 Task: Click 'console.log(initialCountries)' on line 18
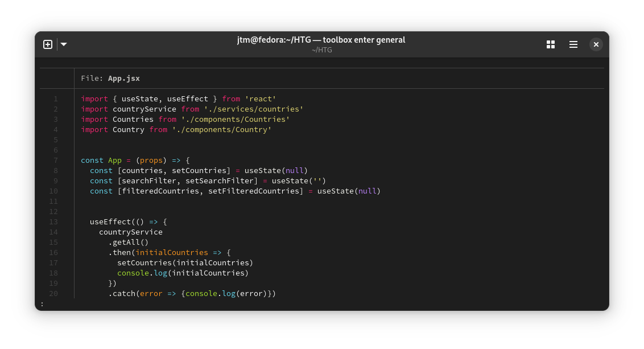pos(183,273)
